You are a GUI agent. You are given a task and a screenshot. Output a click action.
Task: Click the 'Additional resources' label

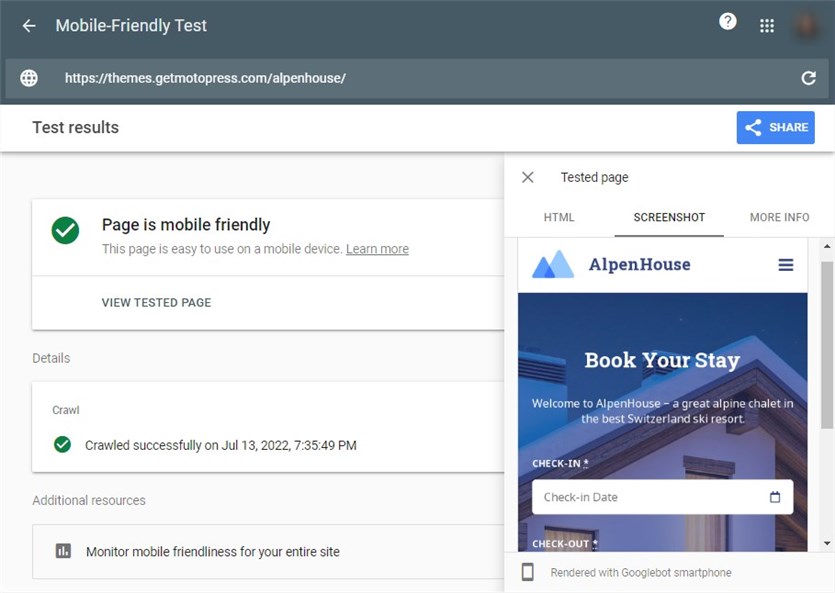tap(89, 500)
